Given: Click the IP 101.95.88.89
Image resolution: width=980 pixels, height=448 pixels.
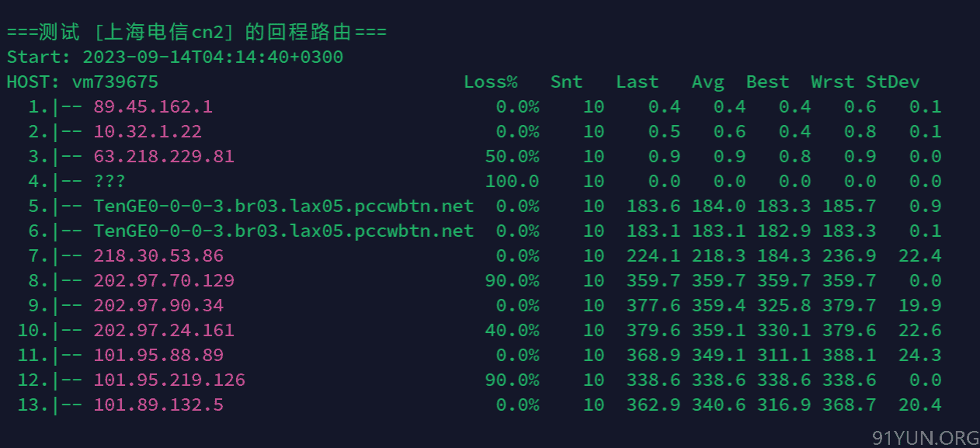Looking at the screenshot, I should point(158,355).
